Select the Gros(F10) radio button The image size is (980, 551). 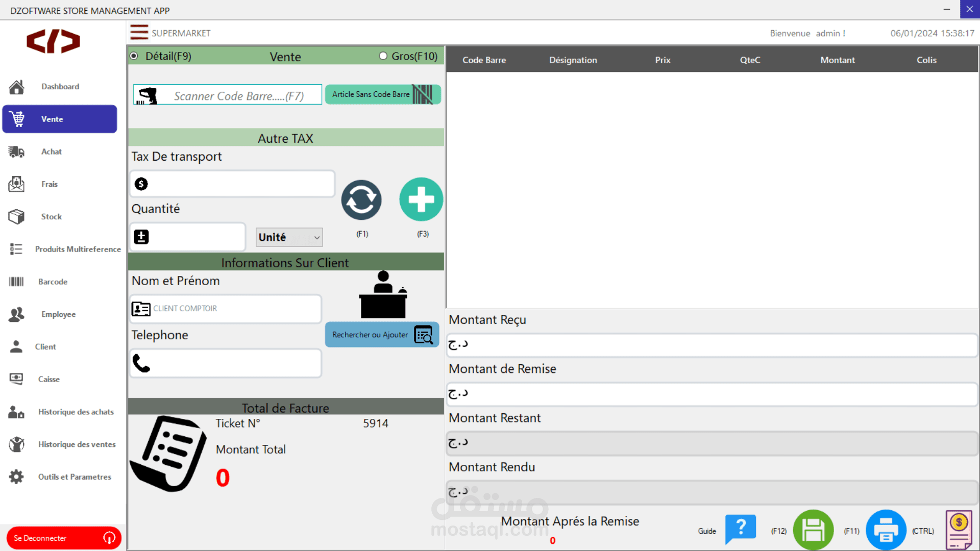pyautogui.click(x=383, y=56)
